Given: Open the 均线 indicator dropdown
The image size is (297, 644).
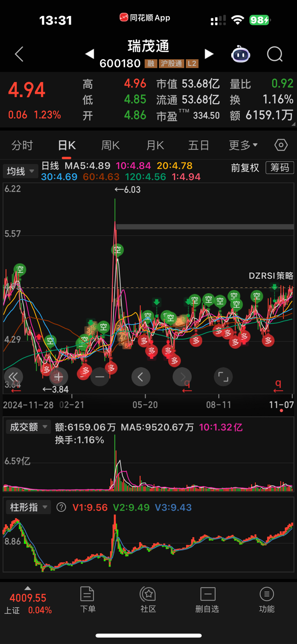Looking at the screenshot, I should pos(21,171).
